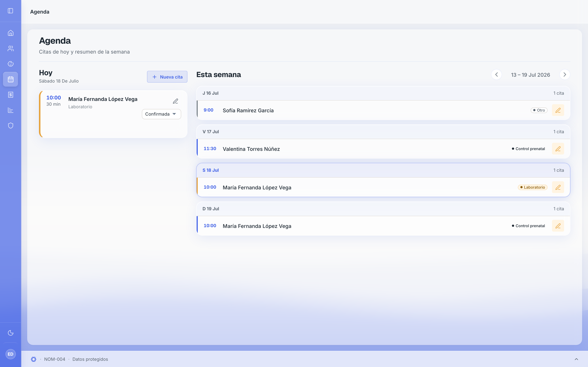This screenshot has height=367, width=588.
Task: Edit today's María Fernanda appointment
Action: [175, 101]
